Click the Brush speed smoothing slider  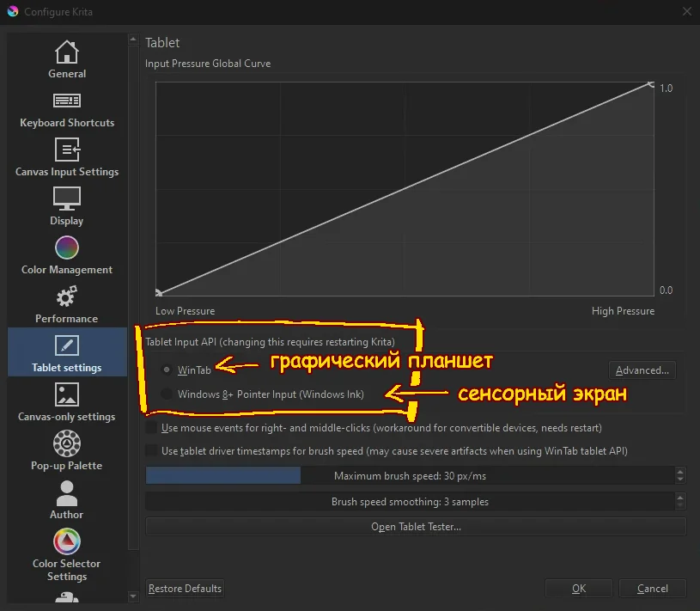click(x=410, y=502)
